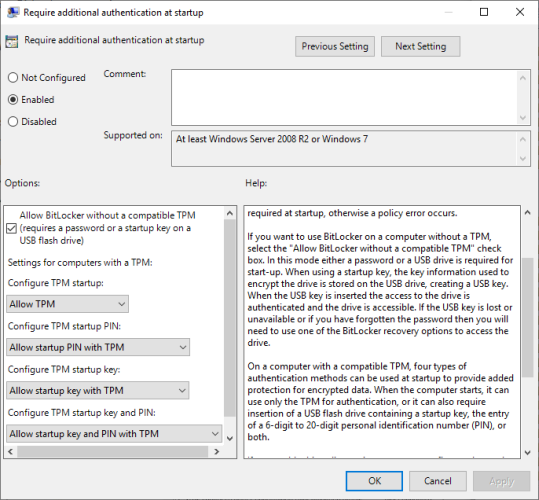
Task: Select the Not Configured radio button
Action: coord(13,78)
